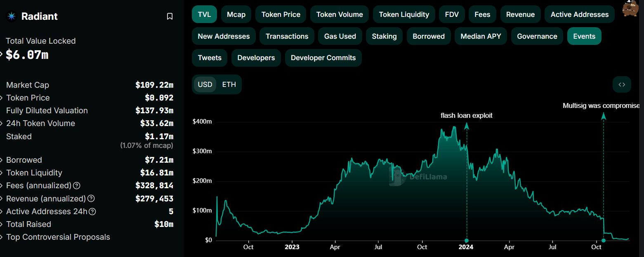644x257 pixels.
Task: Enable the Transactions chart metric
Action: [287, 36]
